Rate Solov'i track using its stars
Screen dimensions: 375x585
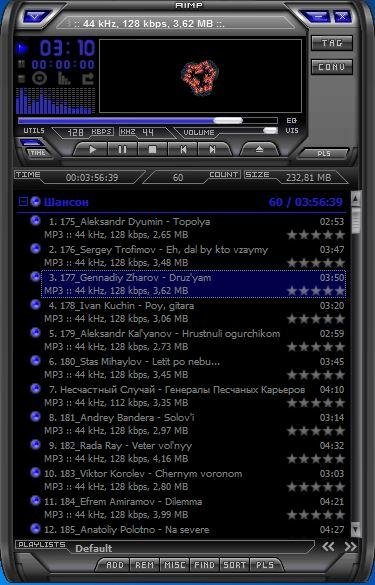(316, 431)
